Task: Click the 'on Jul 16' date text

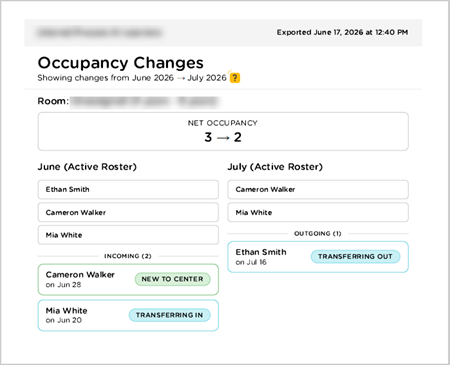Action: (251, 262)
